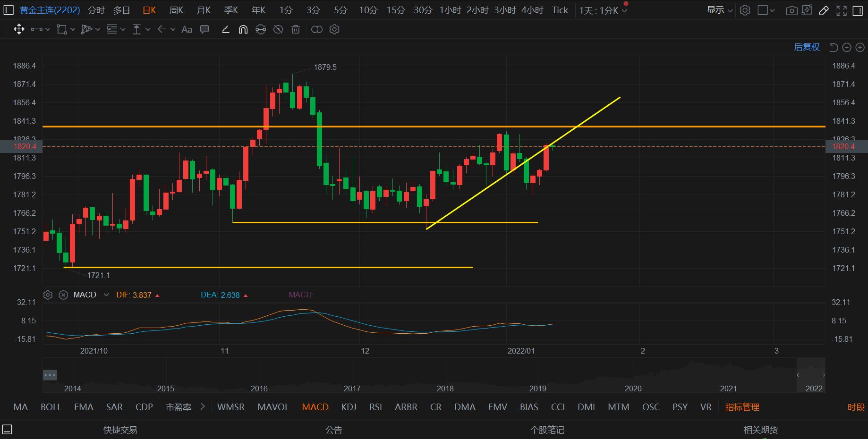This screenshot has height=439, width=868.
Task: Click the sync drawings icon
Action: 261,30
